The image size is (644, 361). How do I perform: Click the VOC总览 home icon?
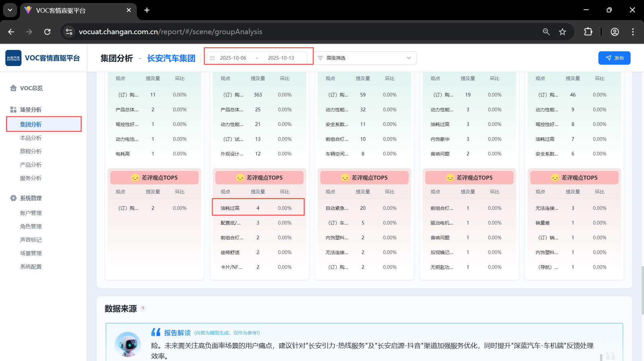tap(13, 88)
